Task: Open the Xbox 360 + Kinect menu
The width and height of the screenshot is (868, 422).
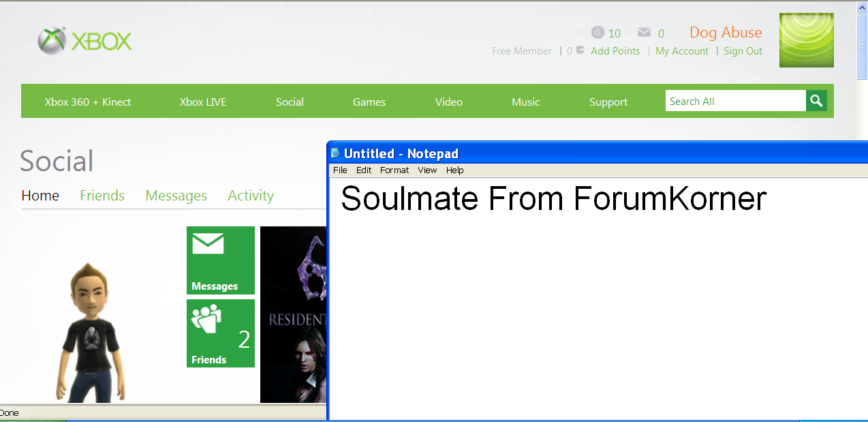Action: click(x=88, y=102)
